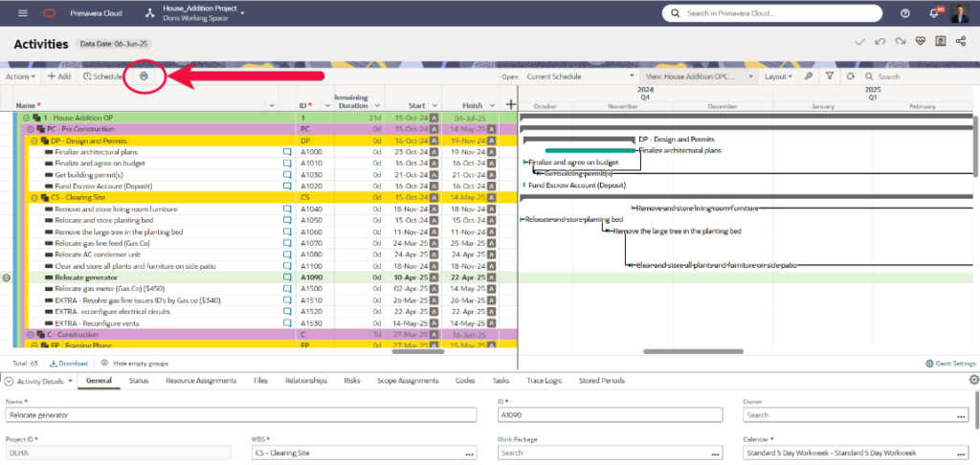980x465 pixels.
Task: Open the schedule health check icon
Action: click(920, 43)
